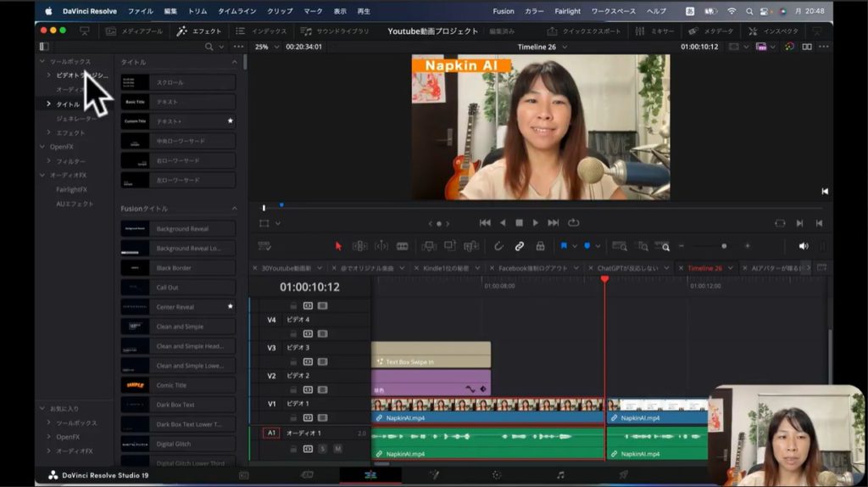Toggle the linked selection chain icon
Viewport: 868px width, 487px height.
point(519,246)
